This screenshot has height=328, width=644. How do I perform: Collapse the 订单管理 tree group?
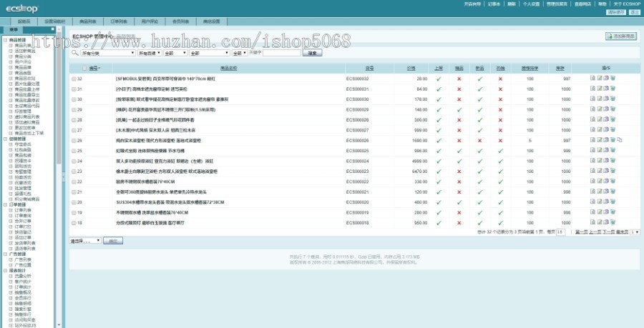(5, 204)
